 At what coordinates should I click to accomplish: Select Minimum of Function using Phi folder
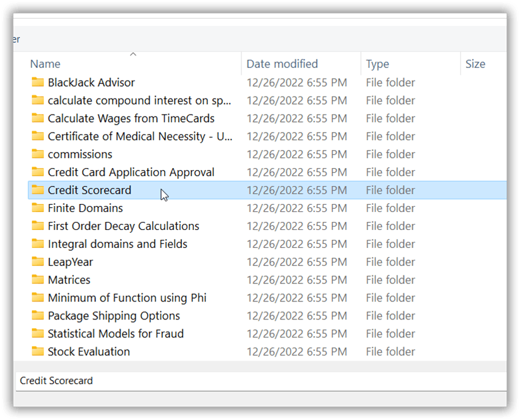127,298
